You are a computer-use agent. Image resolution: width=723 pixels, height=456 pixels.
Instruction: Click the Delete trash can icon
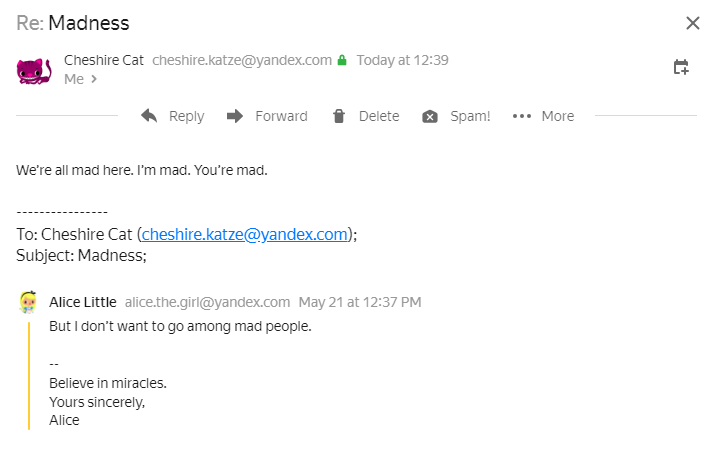pyautogui.click(x=339, y=116)
